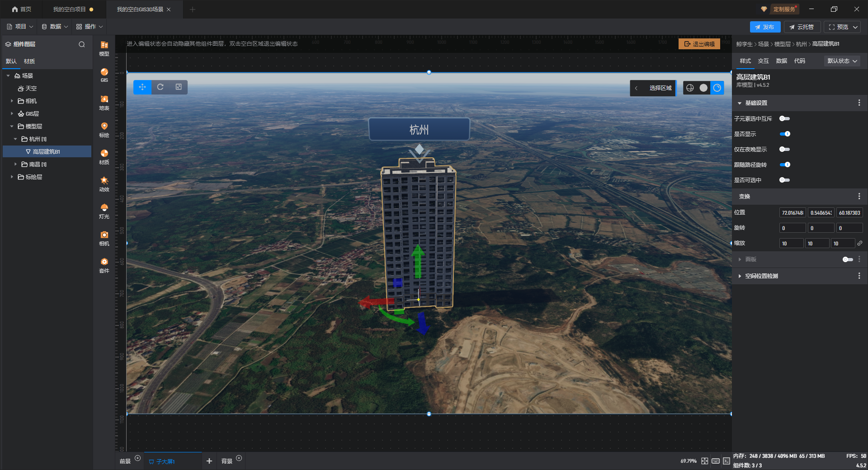
Task: Switch to the 材质 tab in layers panel
Action: 29,61
